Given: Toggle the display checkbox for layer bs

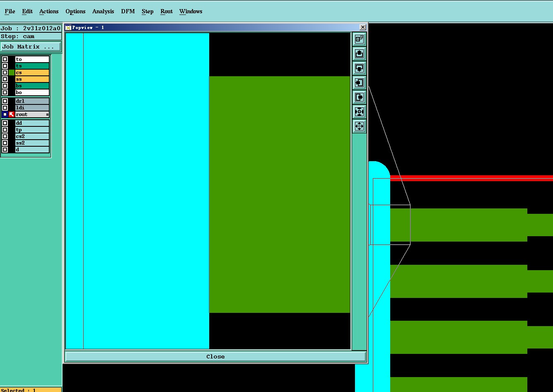Looking at the screenshot, I should click(5, 86).
